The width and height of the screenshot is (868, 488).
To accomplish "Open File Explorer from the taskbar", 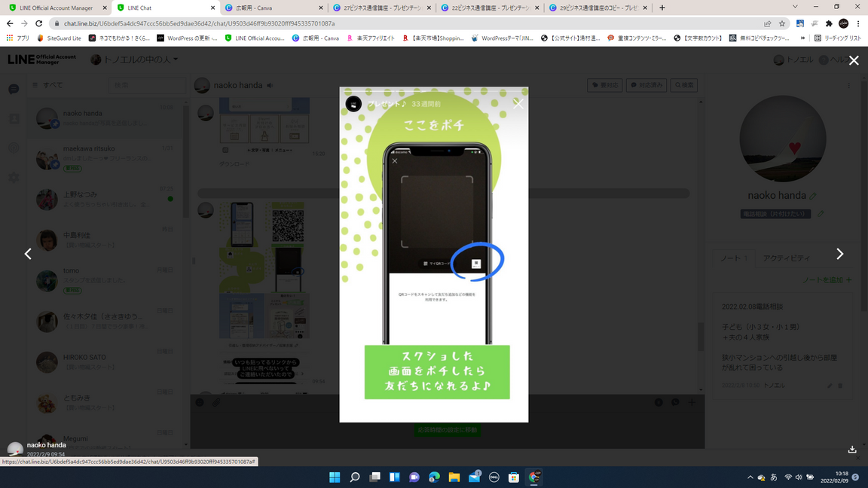I will 454,477.
